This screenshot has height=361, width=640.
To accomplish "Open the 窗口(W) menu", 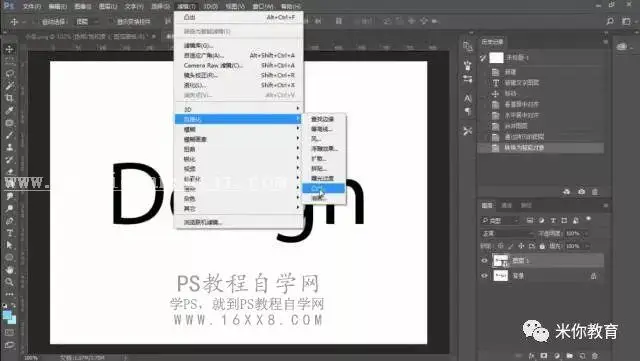I will [263, 6].
